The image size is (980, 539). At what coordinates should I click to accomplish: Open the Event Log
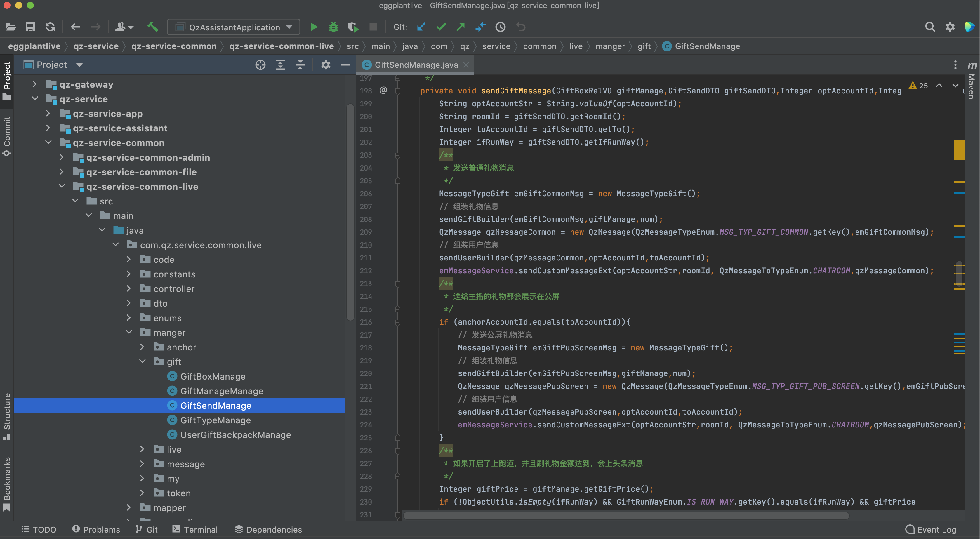931,529
